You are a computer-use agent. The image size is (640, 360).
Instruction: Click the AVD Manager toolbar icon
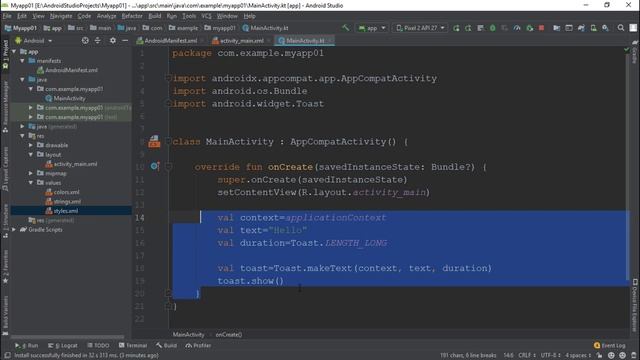click(x=593, y=28)
